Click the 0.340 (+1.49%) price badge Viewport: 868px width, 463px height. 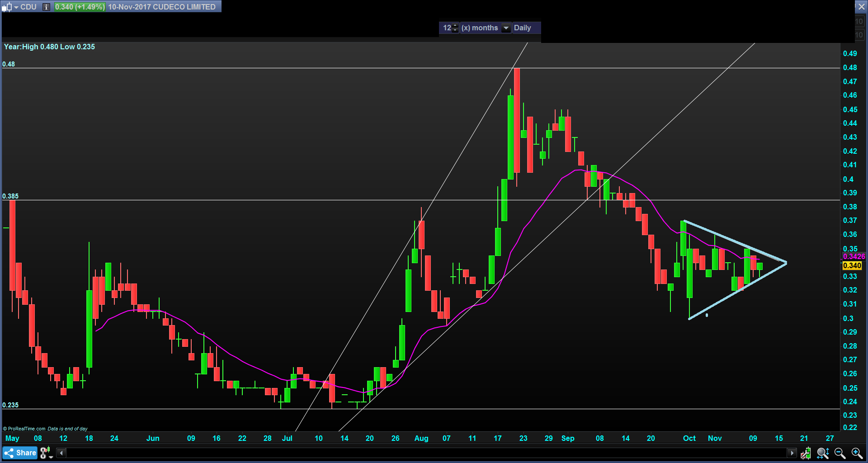[x=80, y=7]
